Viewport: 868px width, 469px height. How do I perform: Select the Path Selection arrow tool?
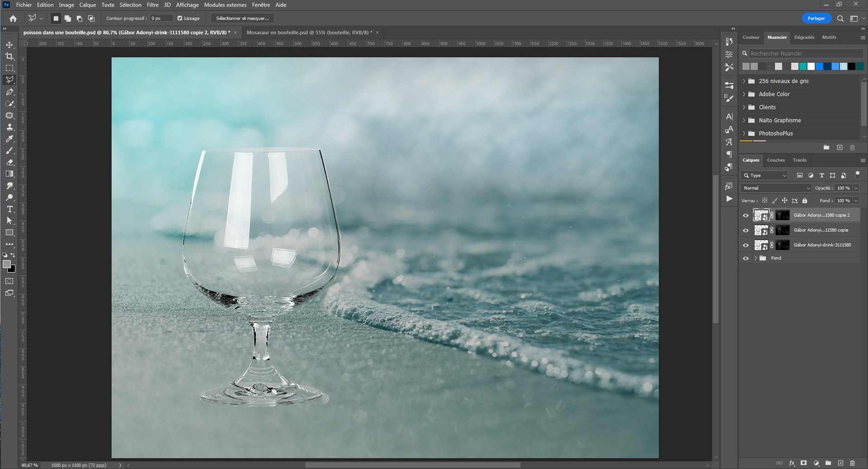(x=9, y=221)
